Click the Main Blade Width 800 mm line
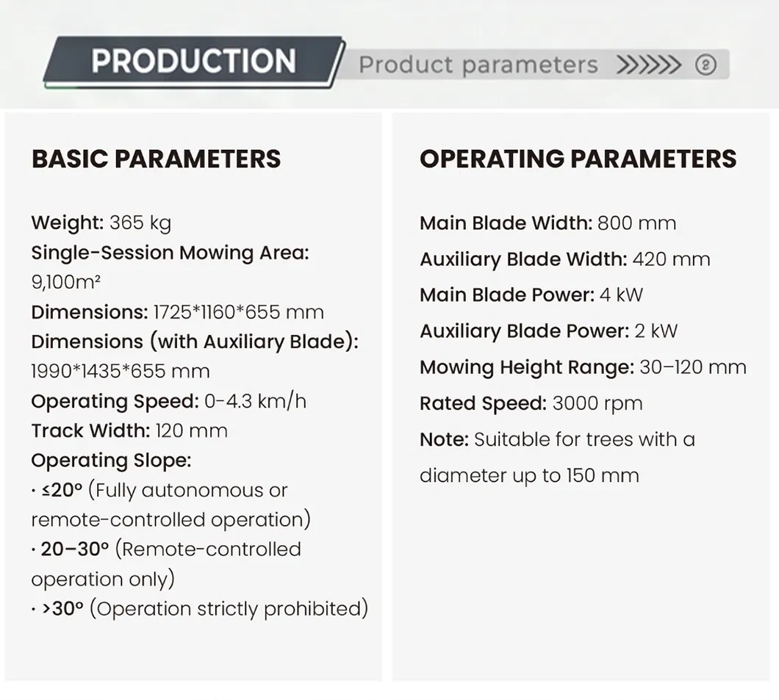 point(548,223)
